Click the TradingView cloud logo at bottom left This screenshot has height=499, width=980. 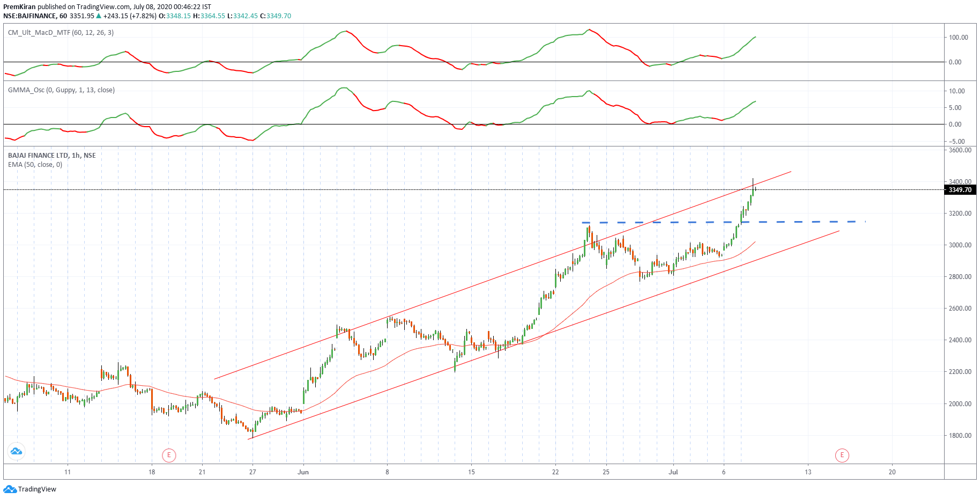point(10,489)
